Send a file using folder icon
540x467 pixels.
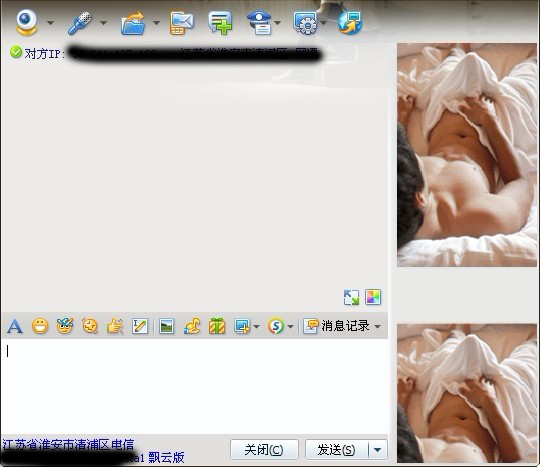click(x=133, y=23)
